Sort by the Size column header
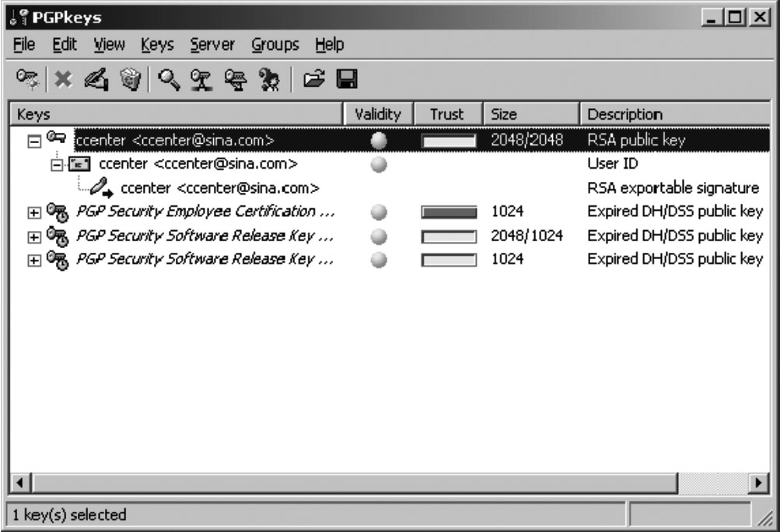This screenshot has height=532, width=780. tap(531, 114)
